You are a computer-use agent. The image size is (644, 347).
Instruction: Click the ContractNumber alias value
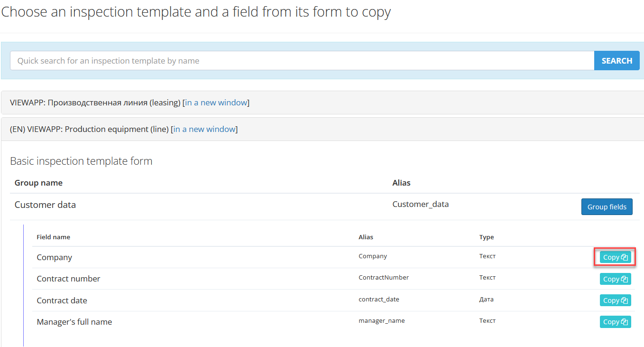click(384, 277)
